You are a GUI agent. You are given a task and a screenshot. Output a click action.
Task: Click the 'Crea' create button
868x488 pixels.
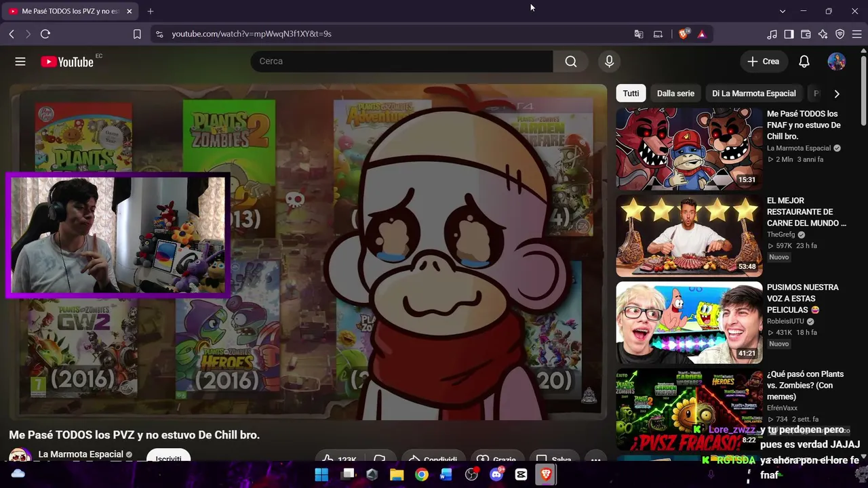(764, 62)
